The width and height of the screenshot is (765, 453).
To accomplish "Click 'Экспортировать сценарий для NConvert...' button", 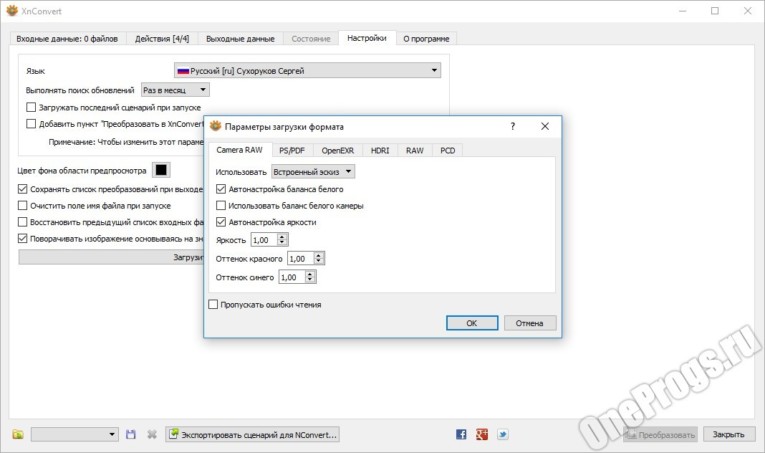I will click(253, 434).
